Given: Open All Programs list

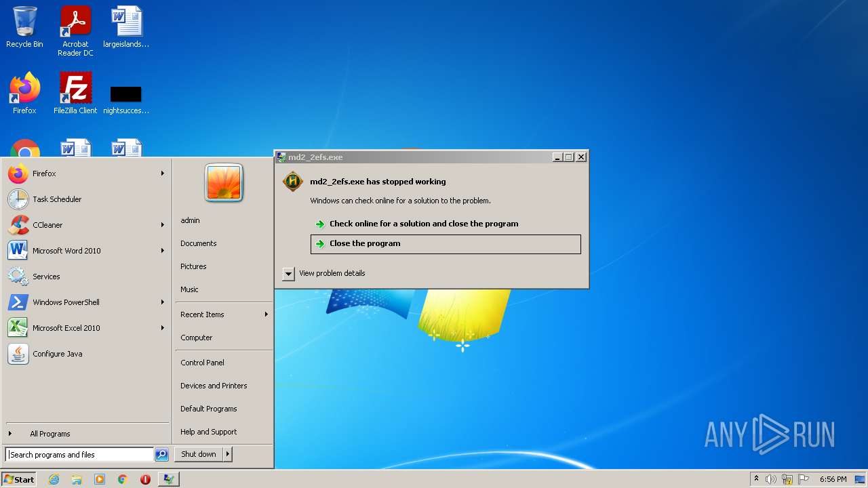Looking at the screenshot, I should [x=87, y=434].
